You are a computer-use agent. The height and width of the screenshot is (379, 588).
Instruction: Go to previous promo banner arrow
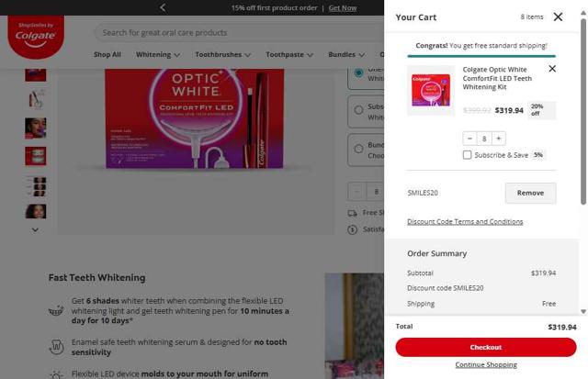[163, 7]
